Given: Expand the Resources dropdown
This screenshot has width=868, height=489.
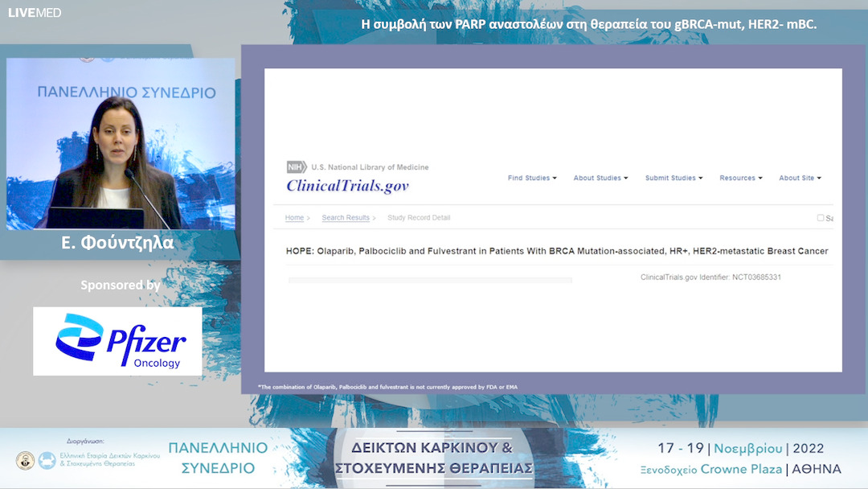Looking at the screenshot, I should point(739,177).
